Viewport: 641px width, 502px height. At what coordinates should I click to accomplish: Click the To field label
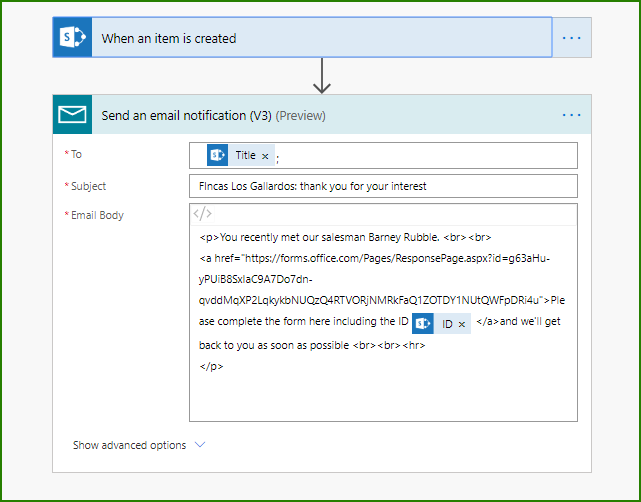[76, 155]
